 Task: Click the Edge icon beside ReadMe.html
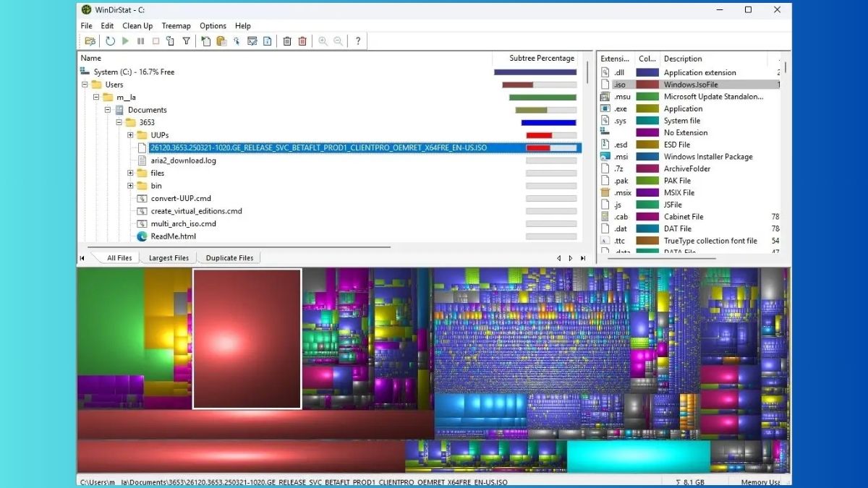pos(142,236)
